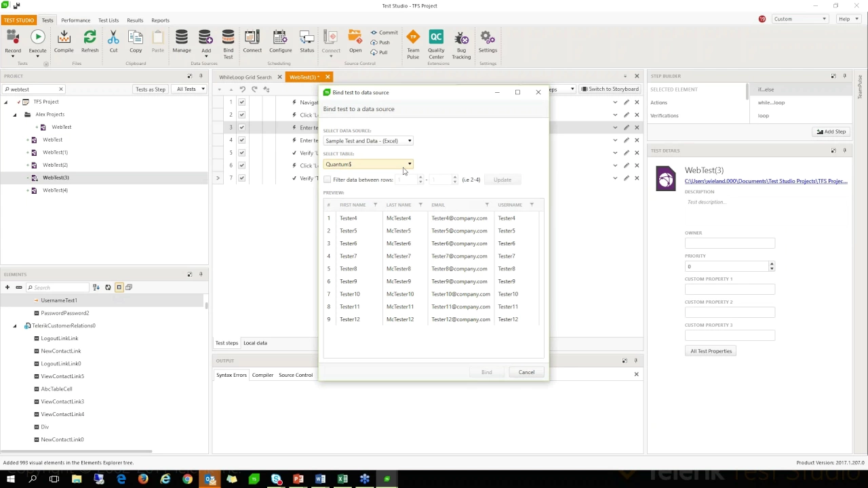This screenshot has width=868, height=488.
Task: Switch to the Reports ribbon tab
Action: point(160,20)
